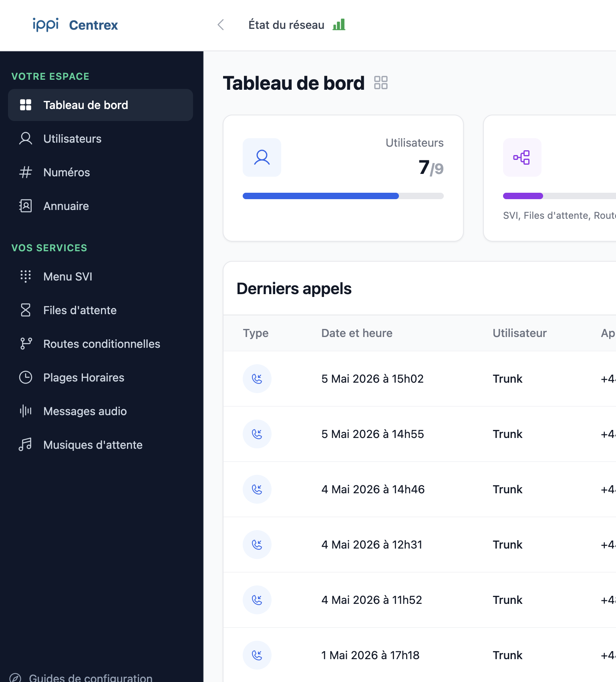Click incoming call icon for 4 Mai 11h52
This screenshot has height=682, width=616.
click(257, 600)
